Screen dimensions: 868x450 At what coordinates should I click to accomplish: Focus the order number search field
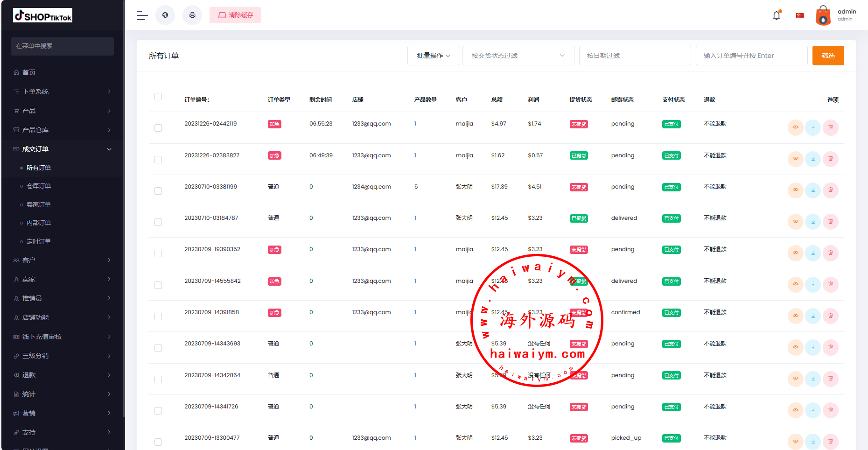751,56
